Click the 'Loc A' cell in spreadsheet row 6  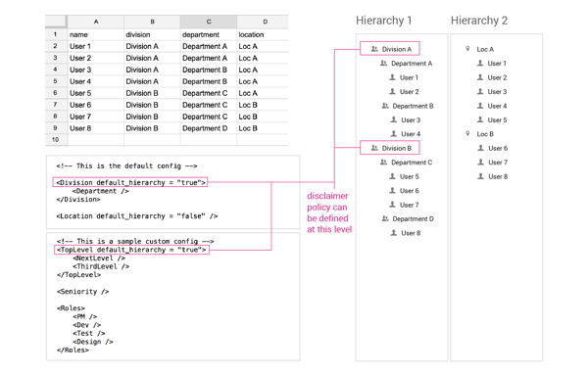(263, 93)
